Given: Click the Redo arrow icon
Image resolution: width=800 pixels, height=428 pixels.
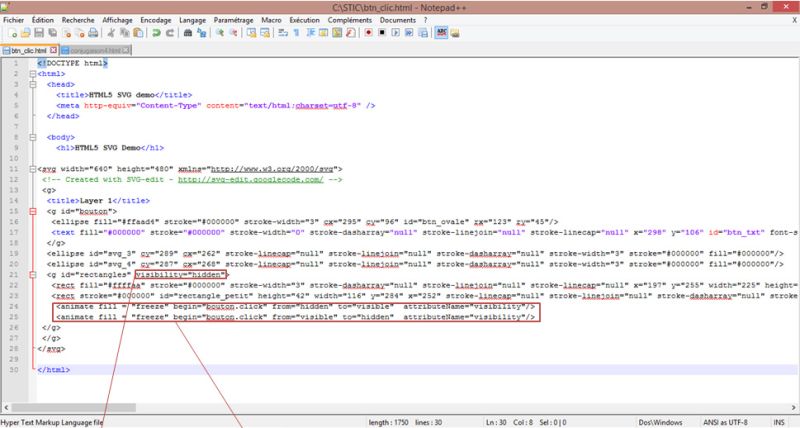Looking at the screenshot, I should pos(170,33).
